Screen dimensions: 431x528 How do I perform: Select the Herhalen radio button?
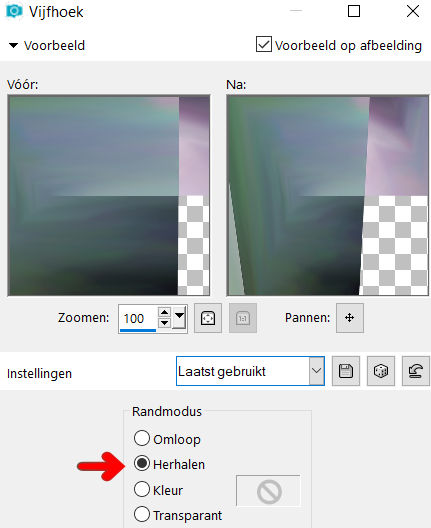[x=142, y=463]
